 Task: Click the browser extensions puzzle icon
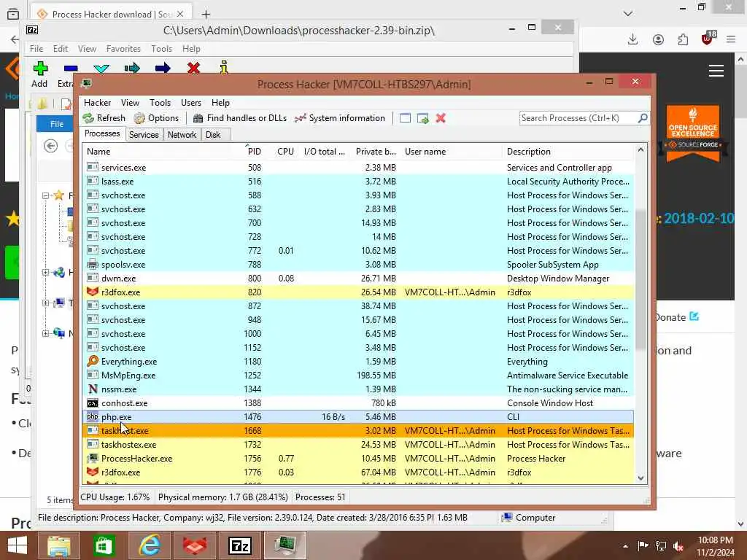pyautogui.click(x=683, y=39)
